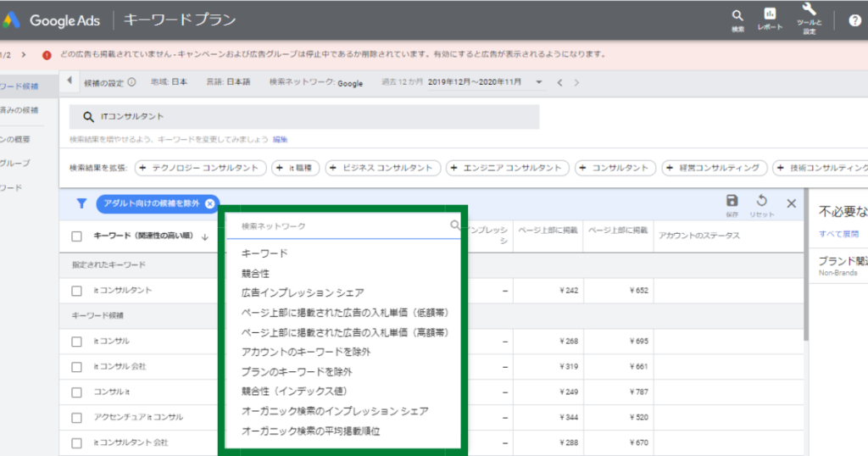Viewport: 868px width, 456px height.
Task: Check the コンサル it row checkbox
Action: pos(77,392)
